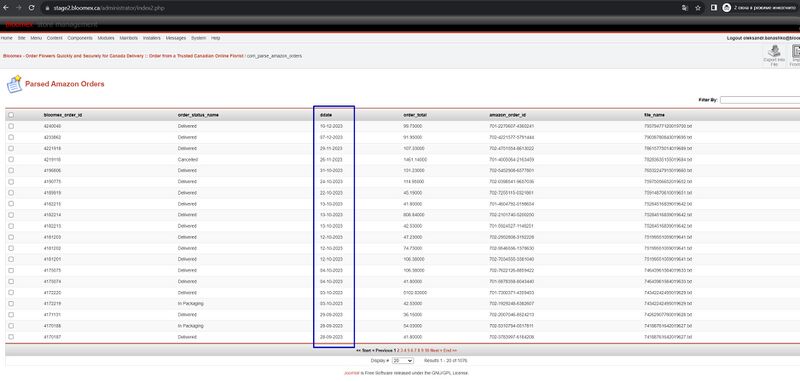800x382 pixels.
Task: Click the browser back arrow
Action: pyautogui.click(x=6, y=8)
